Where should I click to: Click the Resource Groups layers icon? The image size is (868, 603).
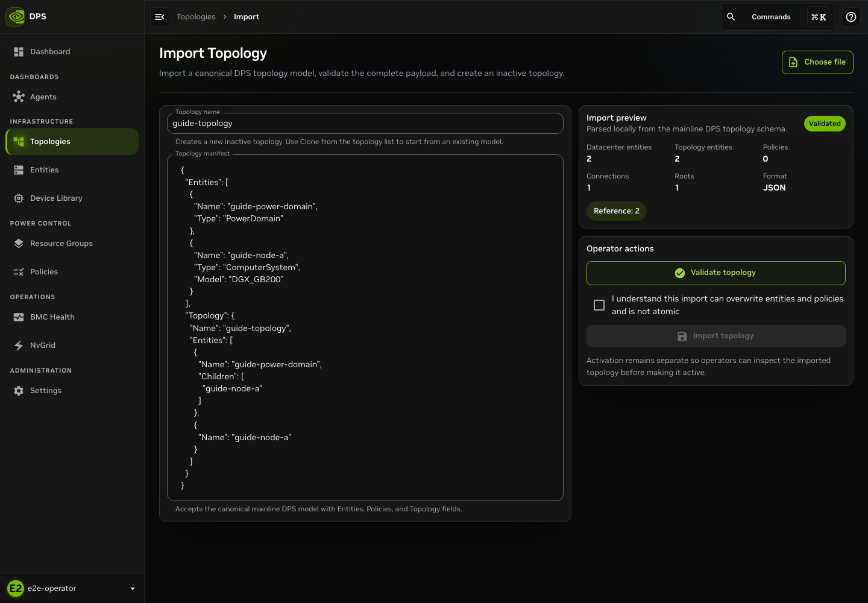(x=19, y=244)
